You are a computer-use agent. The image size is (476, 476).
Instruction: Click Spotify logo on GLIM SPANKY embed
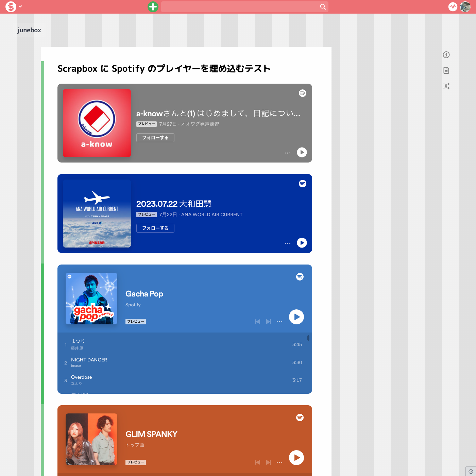click(x=300, y=418)
